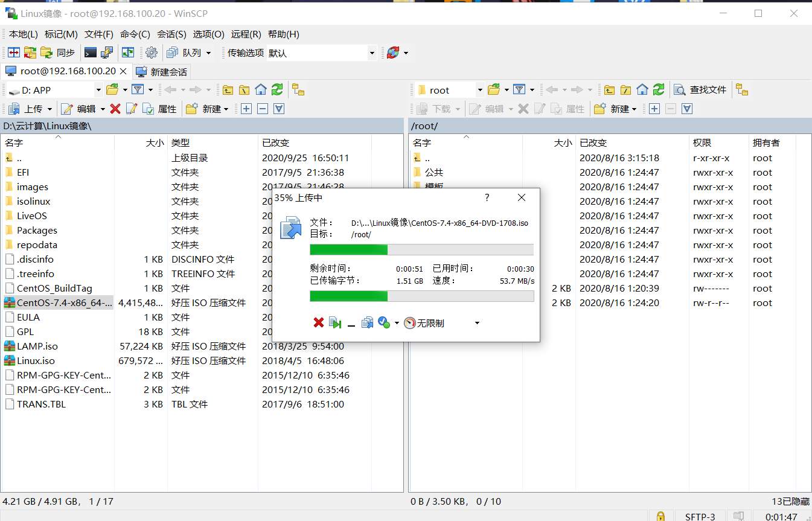This screenshot has height=521, width=812.
Task: Open the 无限制 speed limit dropdown
Action: pos(477,323)
